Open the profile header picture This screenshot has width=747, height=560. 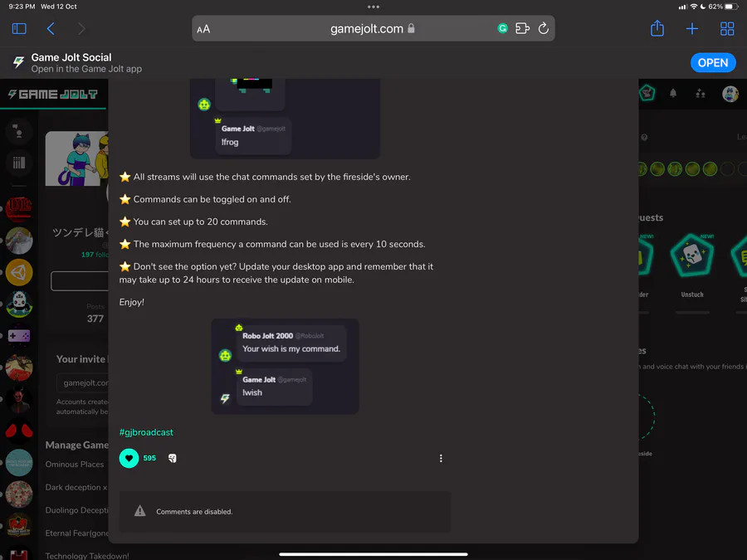(76, 158)
